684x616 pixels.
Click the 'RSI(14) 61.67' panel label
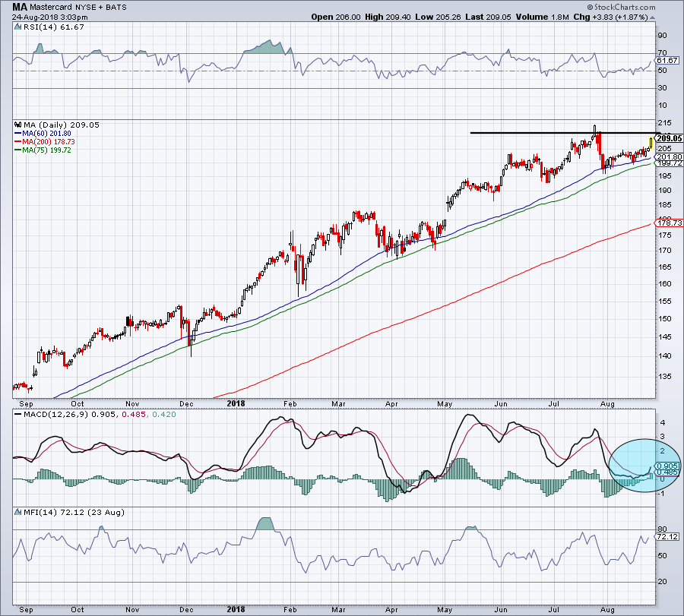point(53,27)
